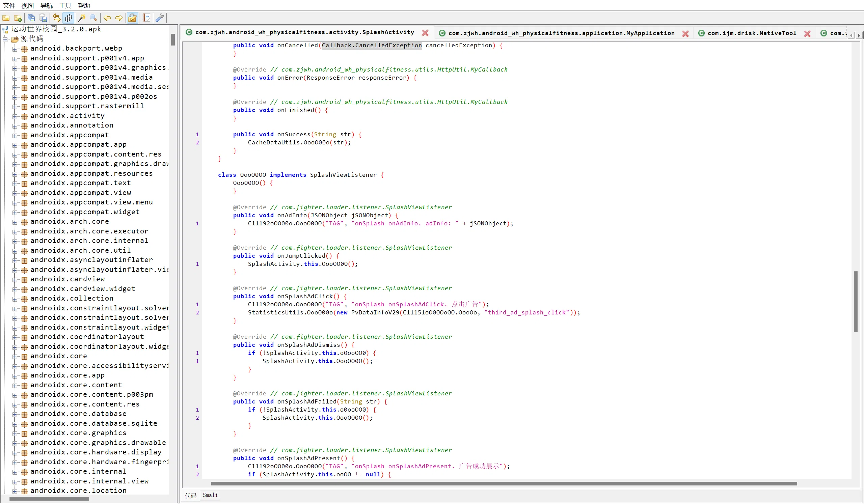Open the 导航 menu
864x504 pixels.
pyautogui.click(x=47, y=5)
